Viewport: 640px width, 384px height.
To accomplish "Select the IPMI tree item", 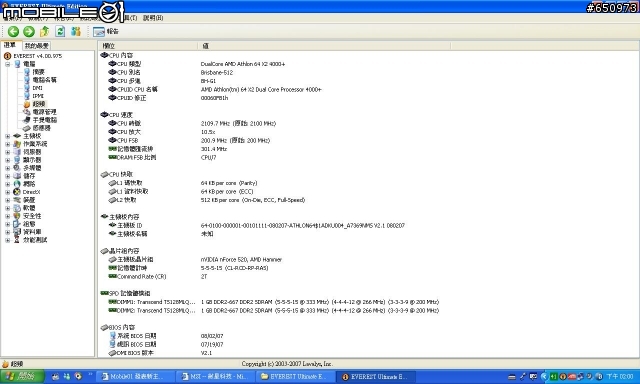I will (38, 96).
